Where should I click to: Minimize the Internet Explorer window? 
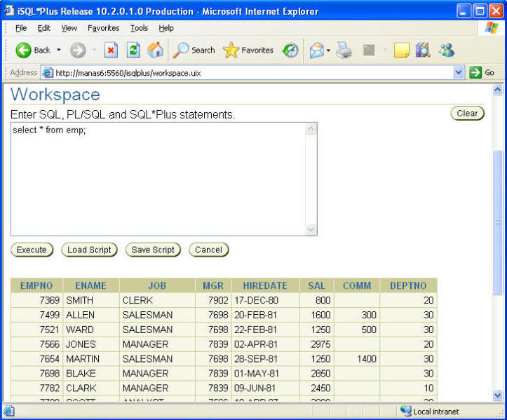click(x=464, y=11)
